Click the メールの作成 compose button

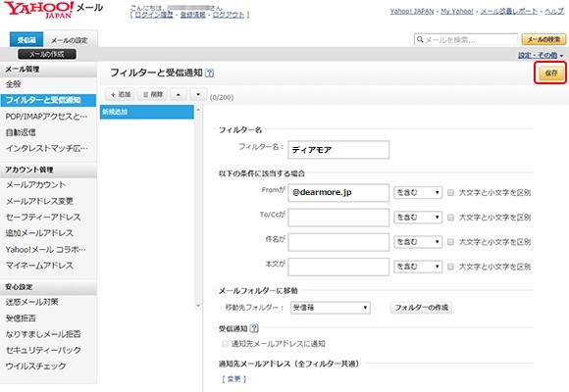click(x=47, y=54)
